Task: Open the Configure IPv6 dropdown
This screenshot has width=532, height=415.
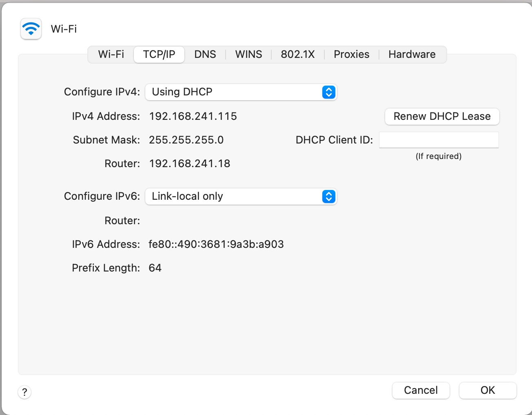Action: (x=241, y=196)
